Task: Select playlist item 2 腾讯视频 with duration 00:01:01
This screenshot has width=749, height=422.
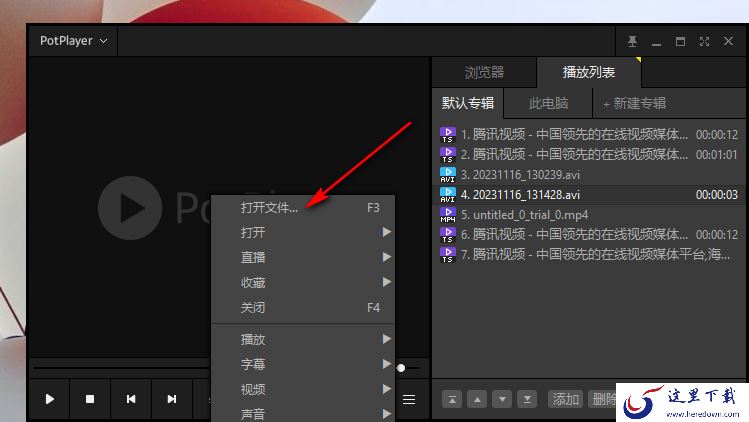Action: point(588,154)
